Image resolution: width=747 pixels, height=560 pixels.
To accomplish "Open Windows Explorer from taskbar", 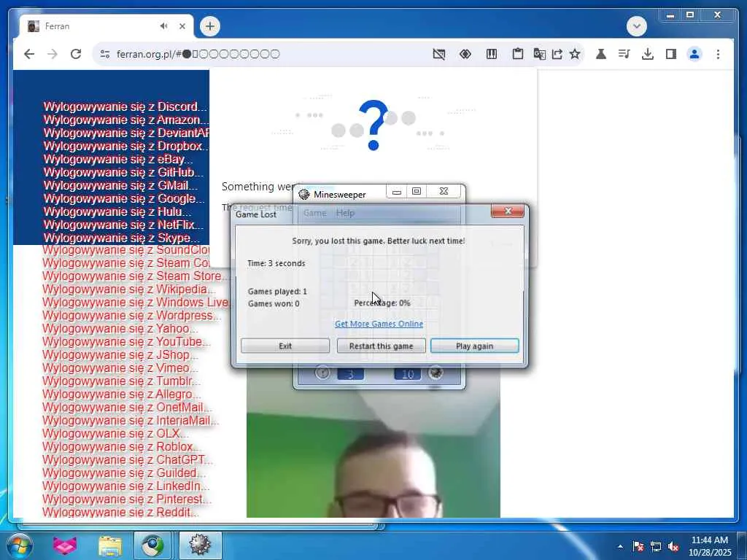I will [110, 545].
